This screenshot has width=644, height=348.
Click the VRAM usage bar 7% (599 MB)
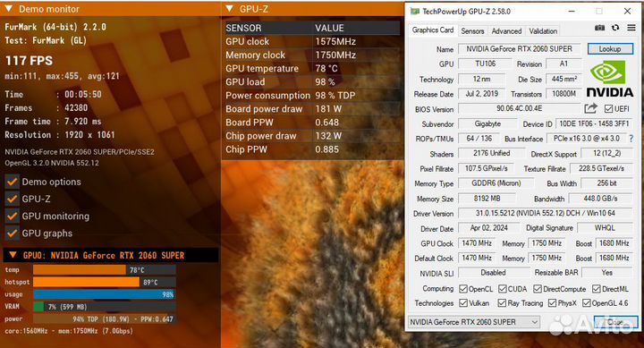pos(105,307)
